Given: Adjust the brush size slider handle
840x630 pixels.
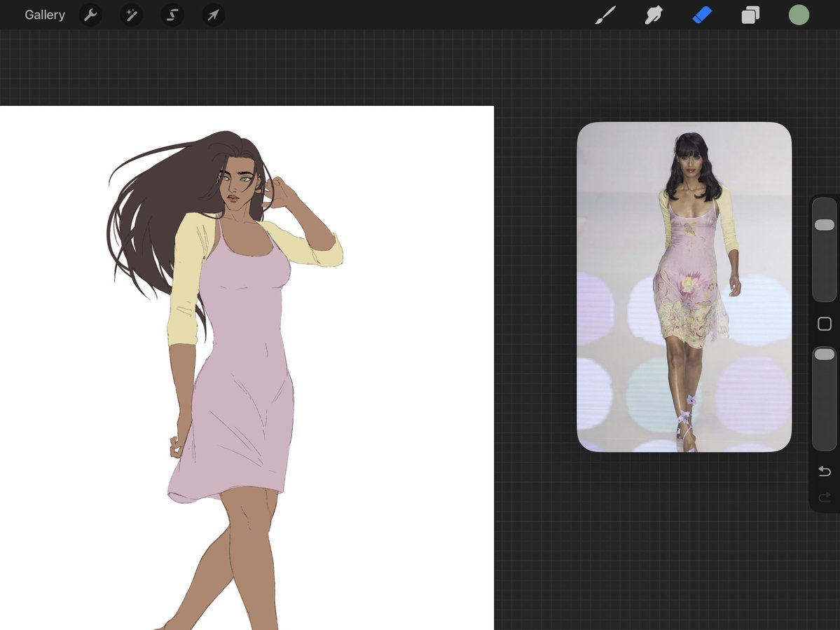Looking at the screenshot, I should pyautogui.click(x=825, y=225).
